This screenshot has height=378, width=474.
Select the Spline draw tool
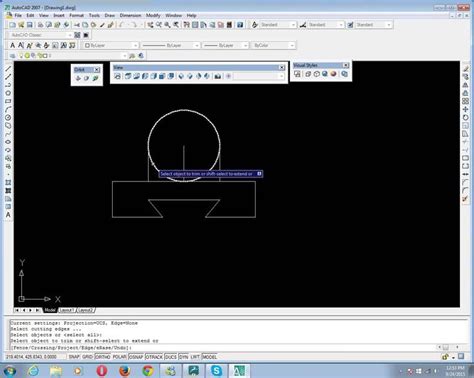(8, 134)
